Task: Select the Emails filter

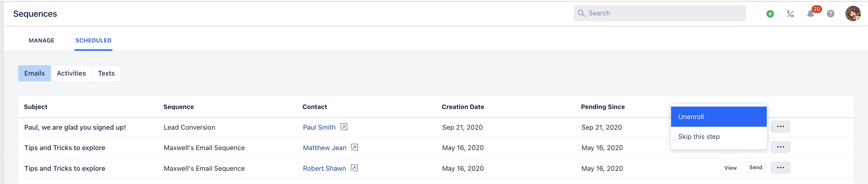Action: click(34, 73)
